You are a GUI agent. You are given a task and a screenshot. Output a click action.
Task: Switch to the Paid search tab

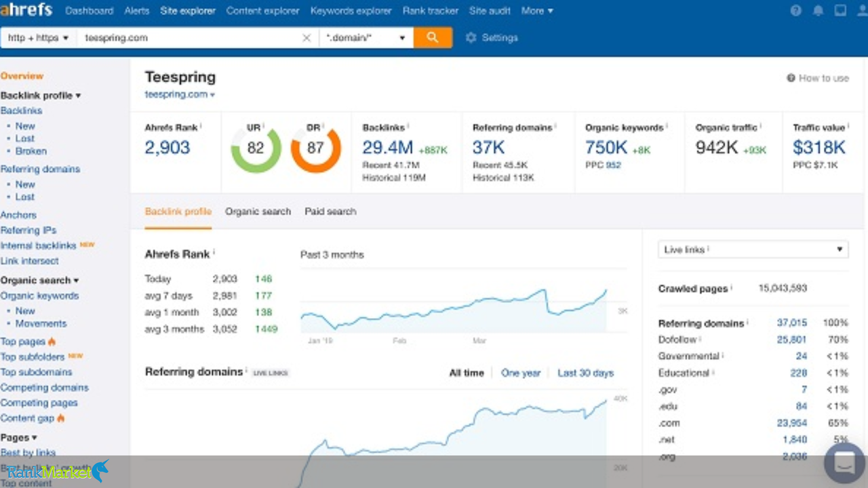tap(330, 211)
